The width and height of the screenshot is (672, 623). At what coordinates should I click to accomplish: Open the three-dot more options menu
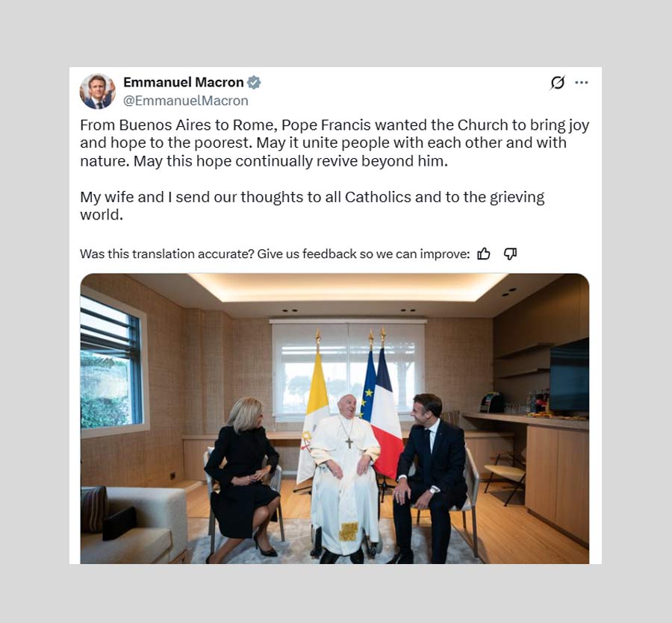tap(581, 82)
